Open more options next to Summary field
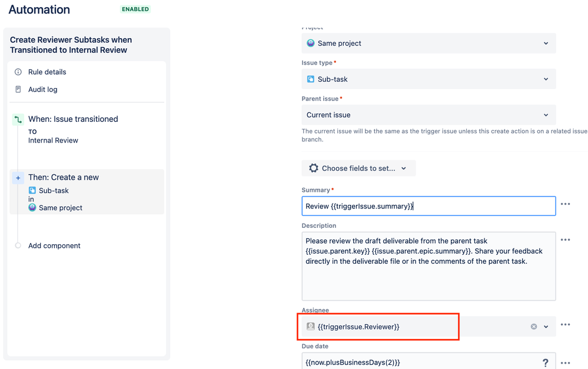Image resolution: width=588 pixels, height=369 pixels. click(x=565, y=204)
